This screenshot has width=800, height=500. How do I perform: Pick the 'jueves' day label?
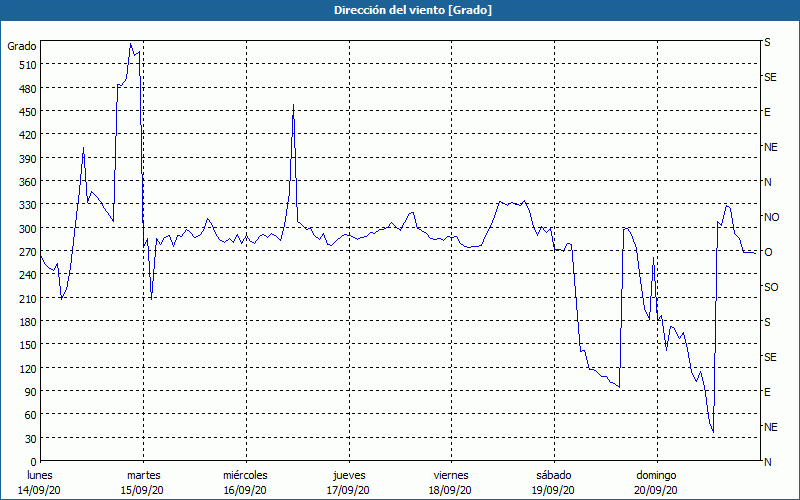point(349,476)
